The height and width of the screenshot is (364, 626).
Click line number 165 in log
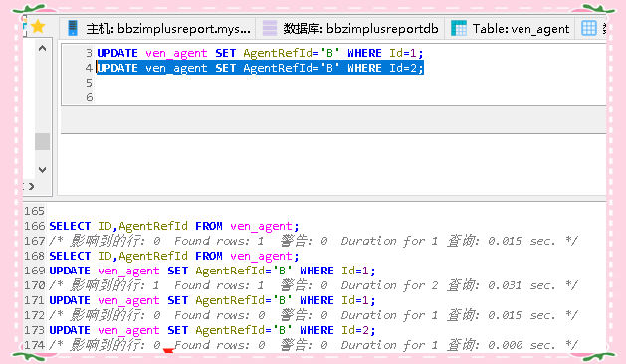tap(34, 211)
